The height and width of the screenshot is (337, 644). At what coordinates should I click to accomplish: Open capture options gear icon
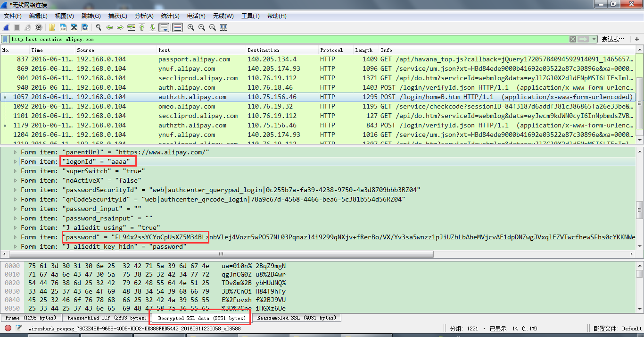[x=39, y=27]
